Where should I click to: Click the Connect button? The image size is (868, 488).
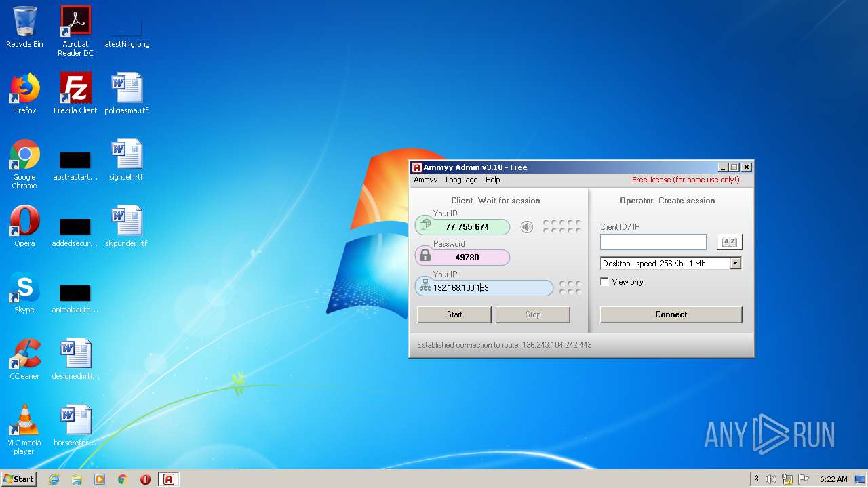(671, 314)
